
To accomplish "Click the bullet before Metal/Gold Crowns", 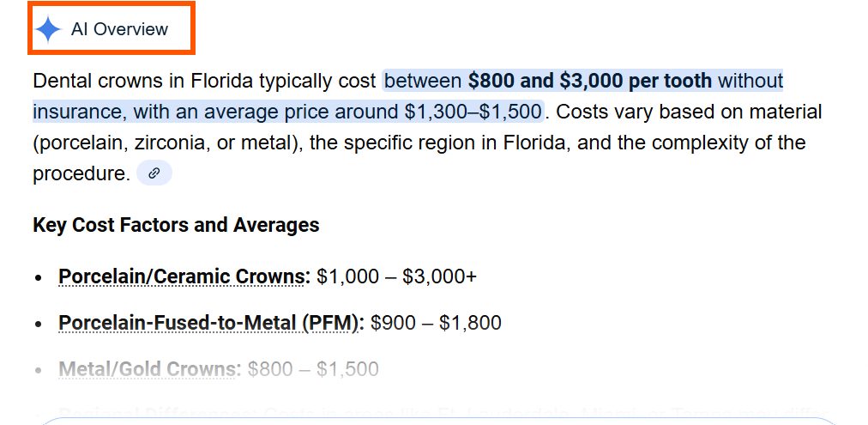I will [39, 371].
